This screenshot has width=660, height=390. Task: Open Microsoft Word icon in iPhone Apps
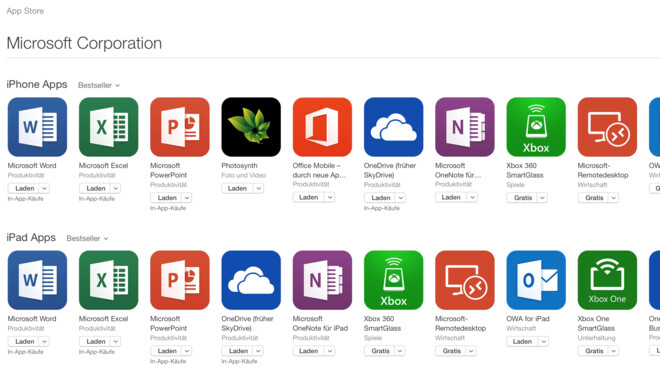(37, 127)
